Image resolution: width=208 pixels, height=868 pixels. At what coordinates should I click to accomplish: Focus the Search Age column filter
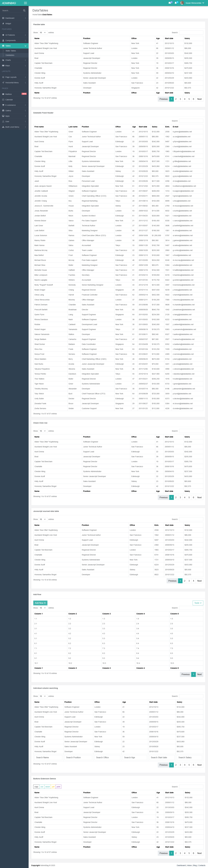pyautogui.click(x=135, y=757)
